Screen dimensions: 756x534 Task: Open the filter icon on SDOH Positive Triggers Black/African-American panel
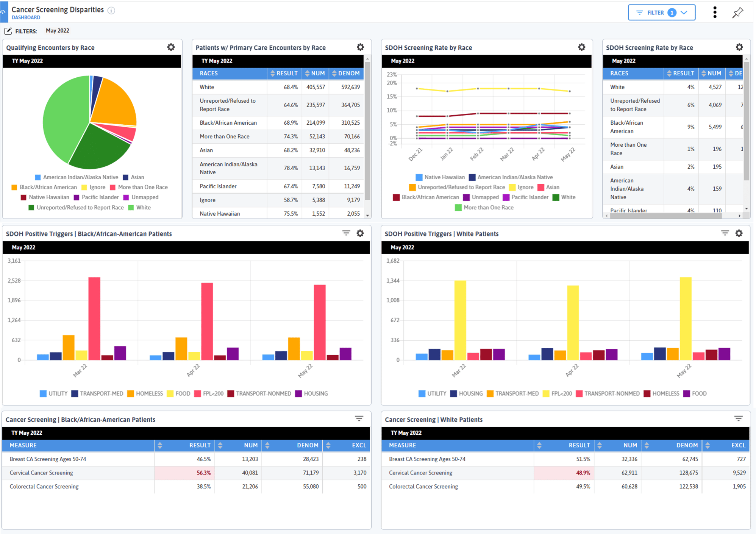click(346, 233)
